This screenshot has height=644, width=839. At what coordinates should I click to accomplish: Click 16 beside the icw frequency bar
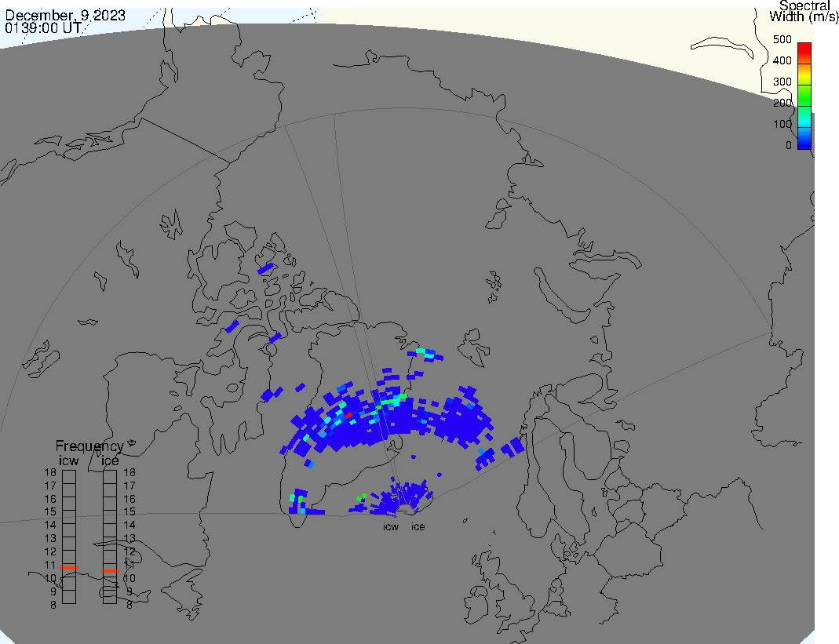tap(50, 499)
